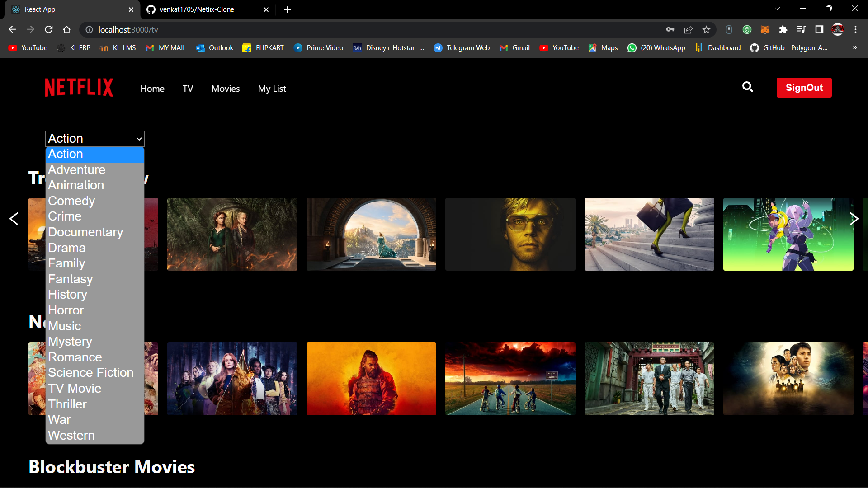Choose Crime genre option
This screenshot has width=868, height=488.
point(95,216)
